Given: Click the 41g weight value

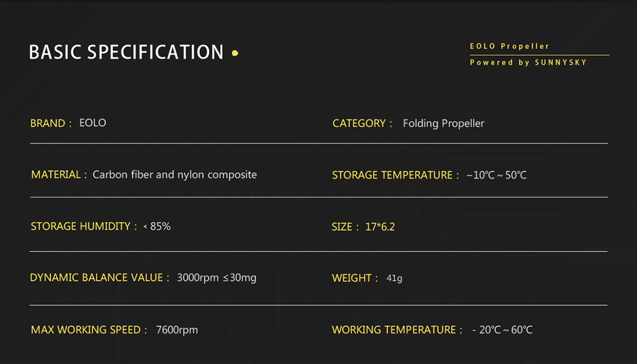Looking at the screenshot, I should [x=394, y=278].
